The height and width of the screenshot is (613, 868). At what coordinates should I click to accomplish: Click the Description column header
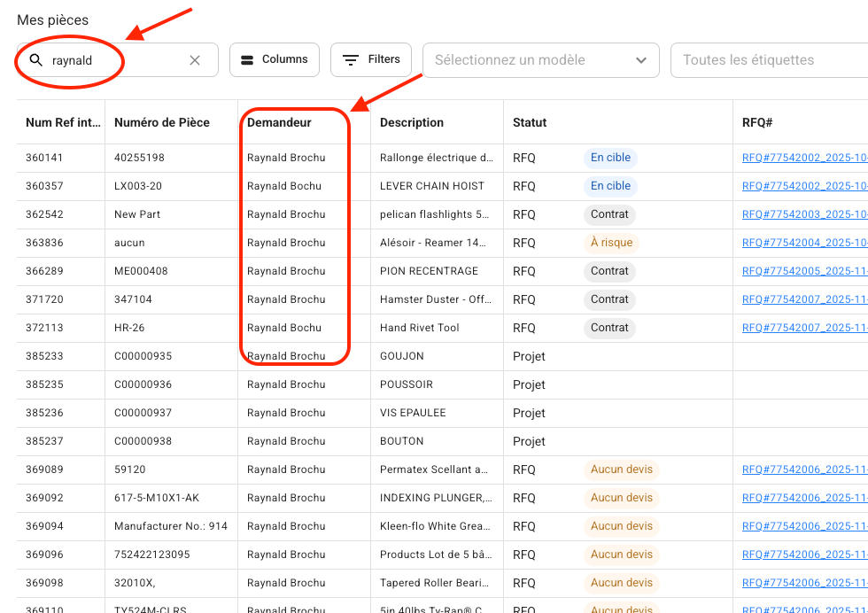pyautogui.click(x=412, y=123)
